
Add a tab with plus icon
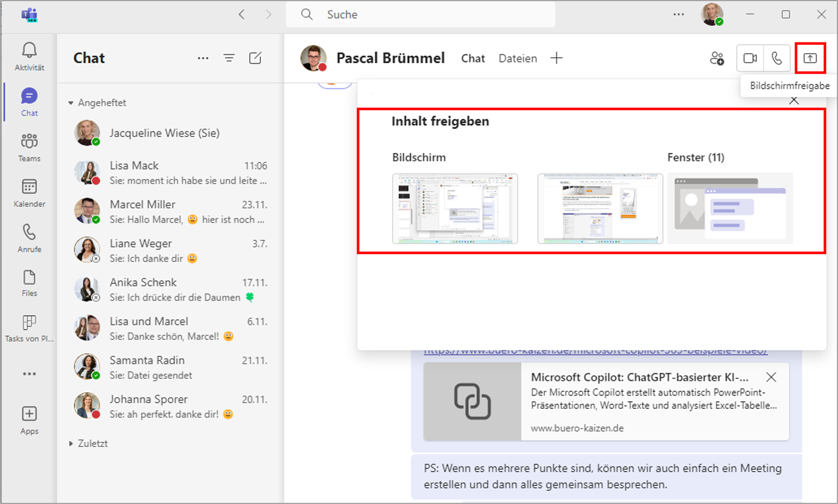click(x=556, y=58)
